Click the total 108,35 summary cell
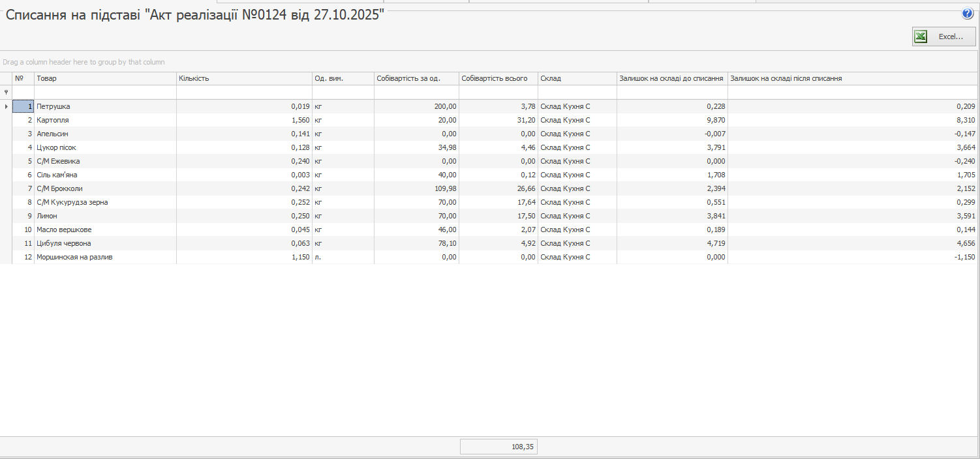This screenshot has width=980, height=459. (498, 447)
